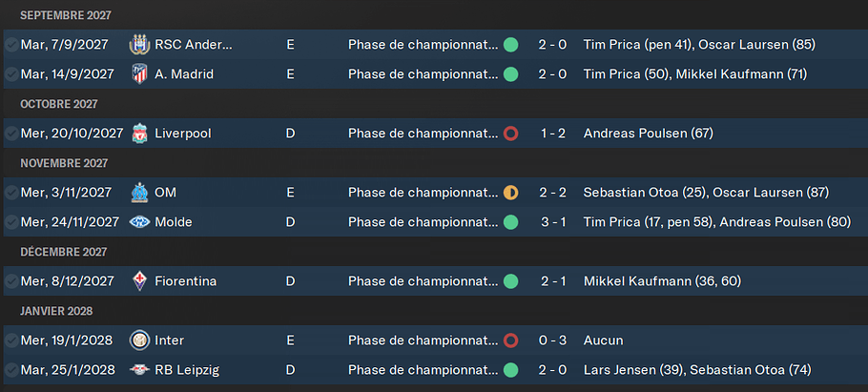Click the Molde club badge
Screen dimensions: 868x392
pyautogui.click(x=139, y=222)
